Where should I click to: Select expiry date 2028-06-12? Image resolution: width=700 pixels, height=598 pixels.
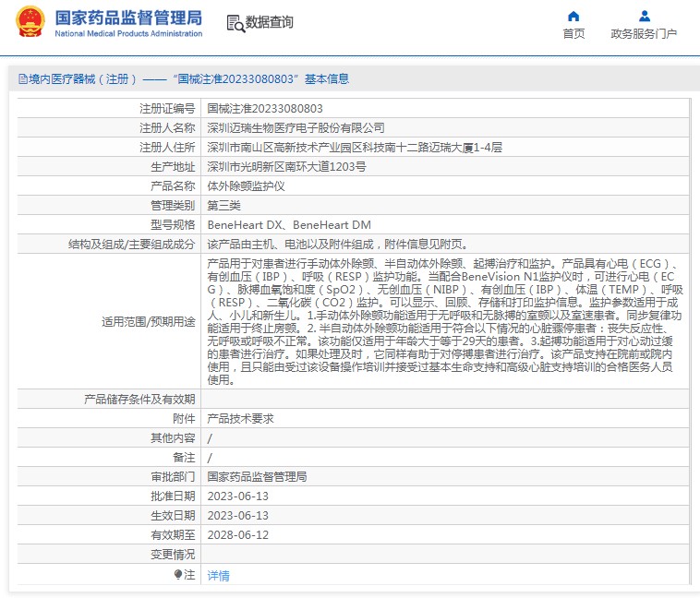238,535
